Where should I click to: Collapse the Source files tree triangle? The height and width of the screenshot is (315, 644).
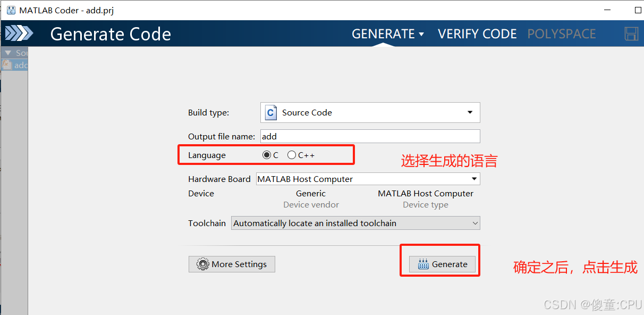[8, 53]
